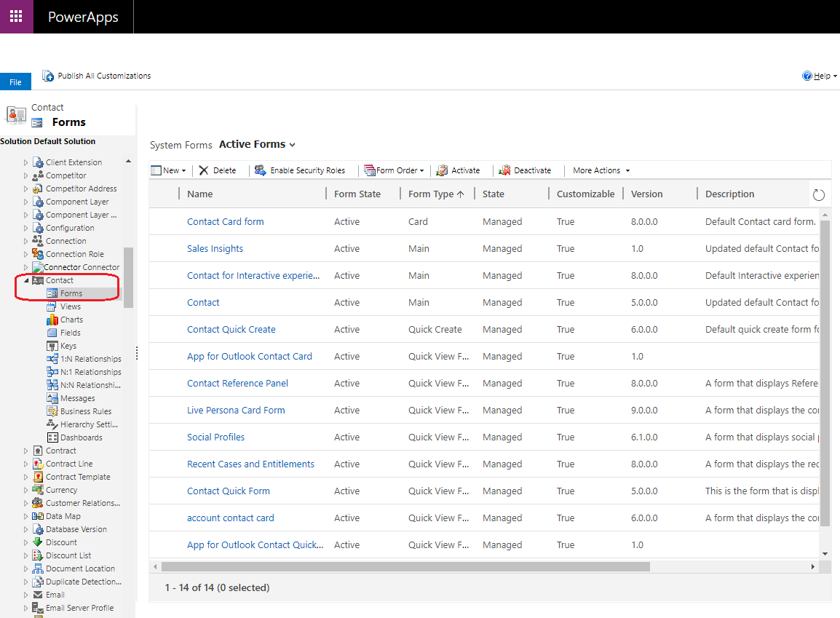
Task: Select the Competitor entity icon
Action: 38,175
